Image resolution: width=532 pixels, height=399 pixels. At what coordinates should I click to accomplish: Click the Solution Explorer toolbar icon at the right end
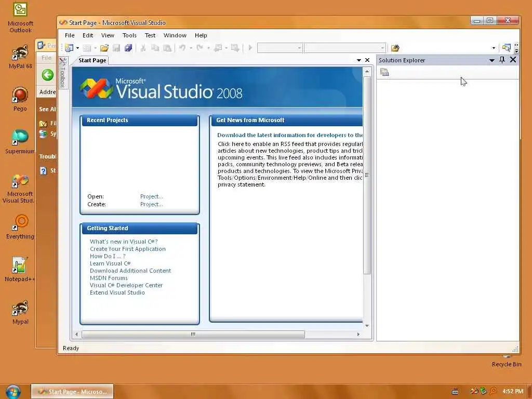(507, 48)
